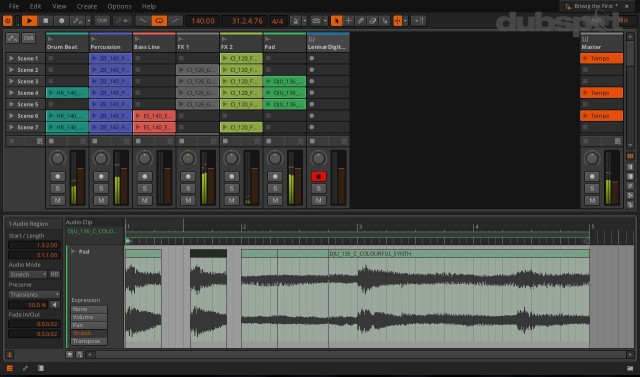This screenshot has height=377, width=640.
Task: Disarm record on the LennarDigit track
Action: (318, 176)
